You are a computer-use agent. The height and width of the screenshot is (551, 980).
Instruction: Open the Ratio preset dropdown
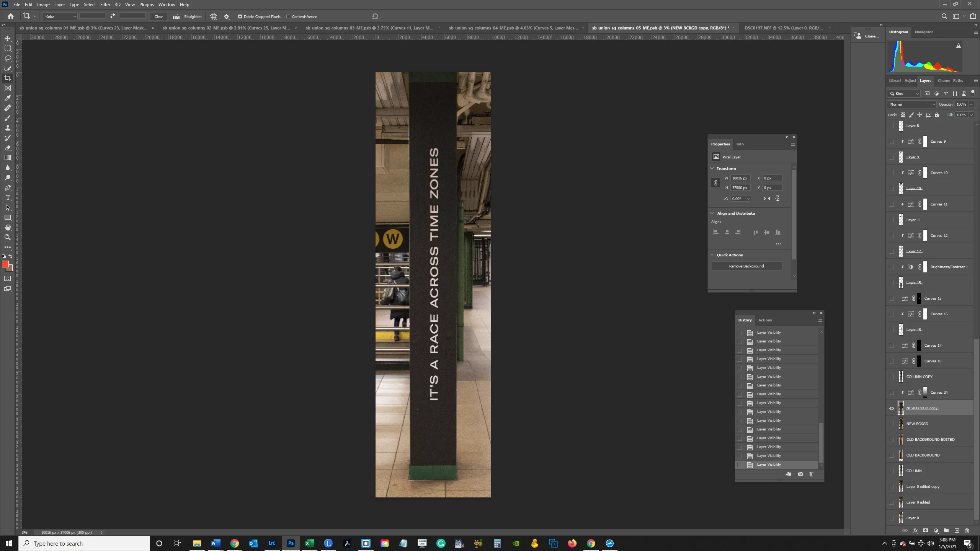click(x=60, y=16)
